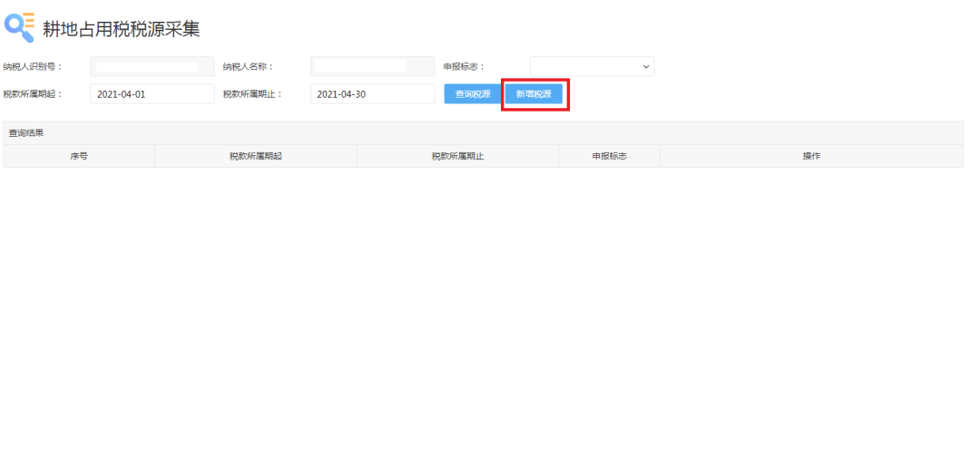Click the 纳税人名称 form label

tap(248, 66)
